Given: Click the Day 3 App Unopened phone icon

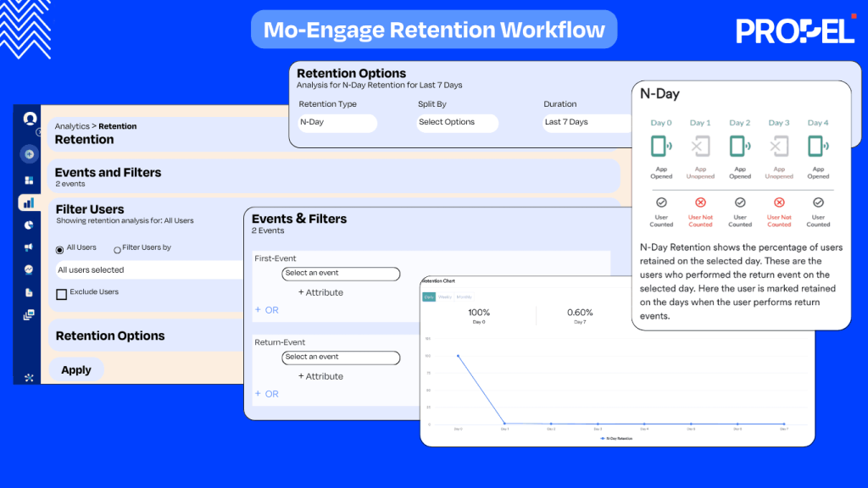Looking at the screenshot, I should point(779,147).
